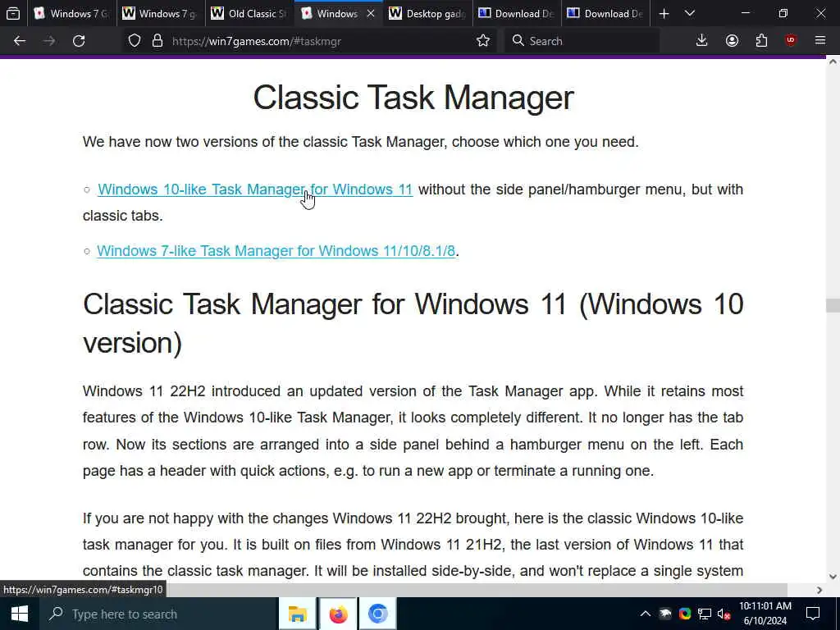The height and width of the screenshot is (630, 840).
Task: Show site security padlock info
Action: pyautogui.click(x=157, y=41)
